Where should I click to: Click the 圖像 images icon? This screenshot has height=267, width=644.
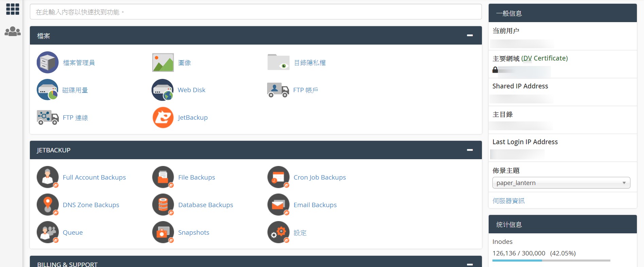(x=163, y=62)
